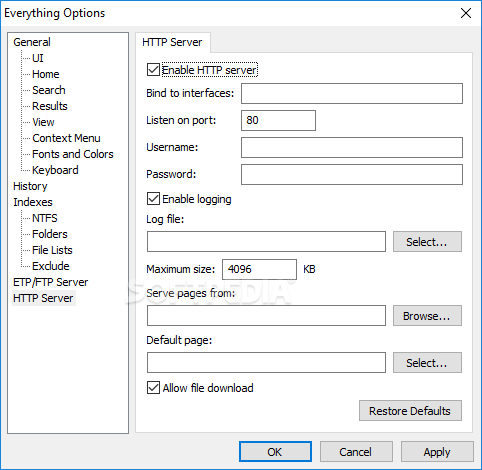Open the Search options page

(49, 90)
